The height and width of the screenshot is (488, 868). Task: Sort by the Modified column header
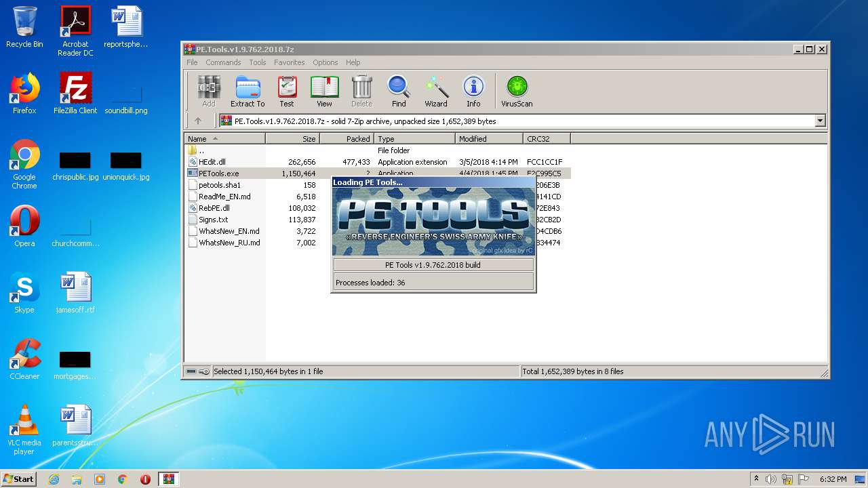(489, 139)
